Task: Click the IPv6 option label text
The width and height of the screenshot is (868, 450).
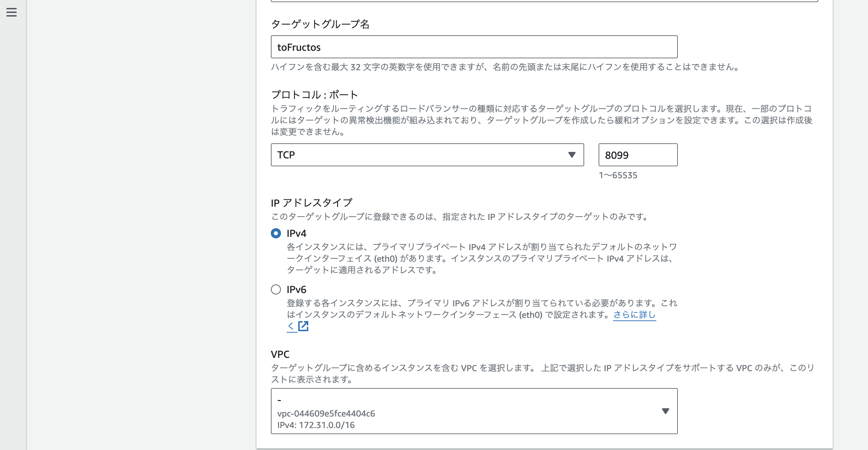Action: pyautogui.click(x=296, y=289)
